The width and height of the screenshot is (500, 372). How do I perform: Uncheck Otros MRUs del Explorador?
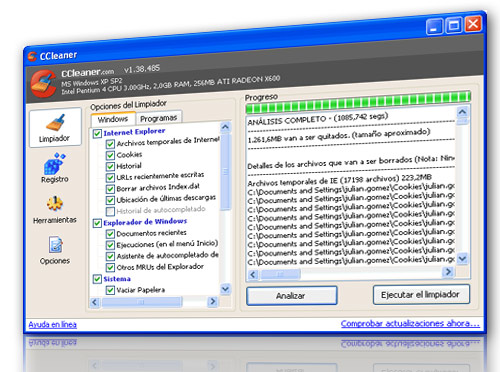tap(110, 268)
